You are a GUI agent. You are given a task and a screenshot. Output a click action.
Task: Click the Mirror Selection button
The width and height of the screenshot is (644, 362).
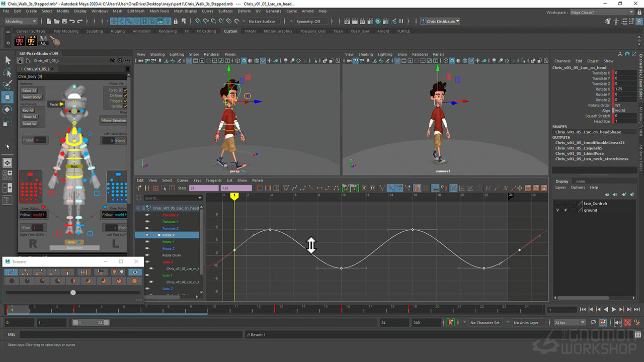point(114,121)
